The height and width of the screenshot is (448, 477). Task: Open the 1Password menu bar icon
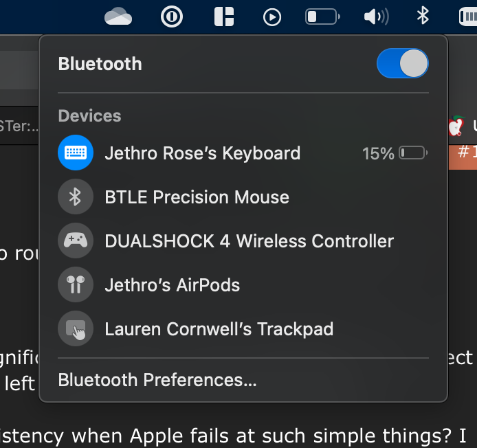click(x=171, y=16)
